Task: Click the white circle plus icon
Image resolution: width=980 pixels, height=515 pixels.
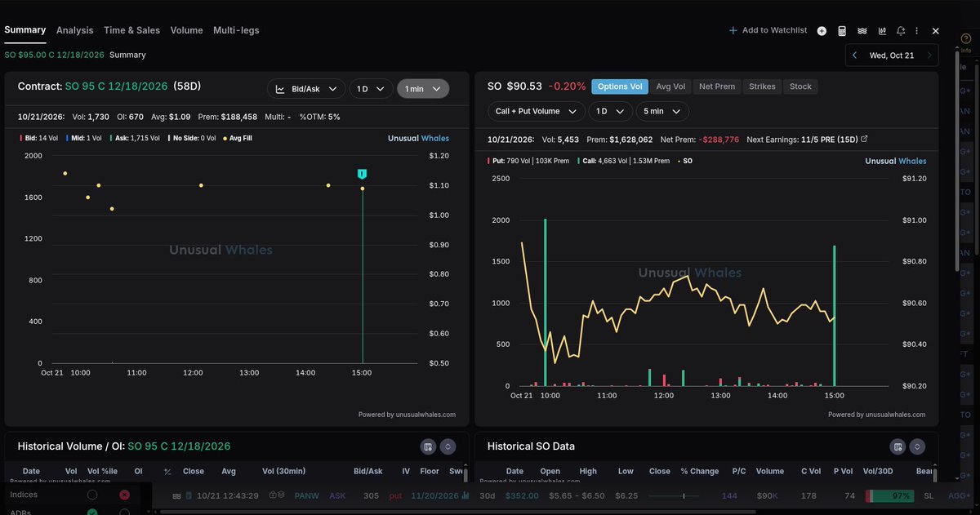Action: click(822, 31)
